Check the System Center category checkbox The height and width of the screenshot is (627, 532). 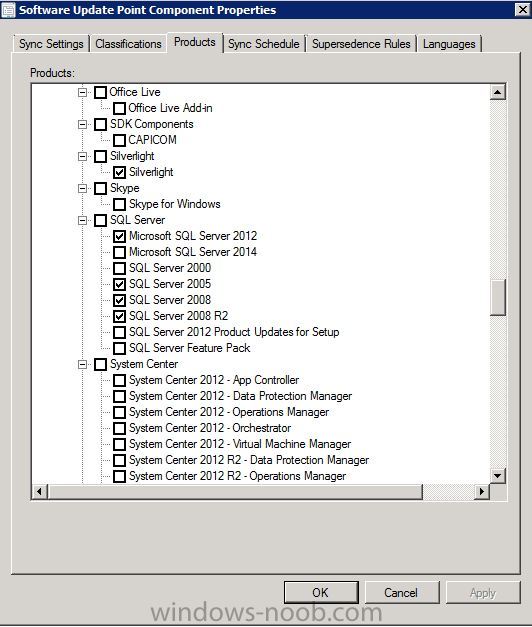point(100,364)
